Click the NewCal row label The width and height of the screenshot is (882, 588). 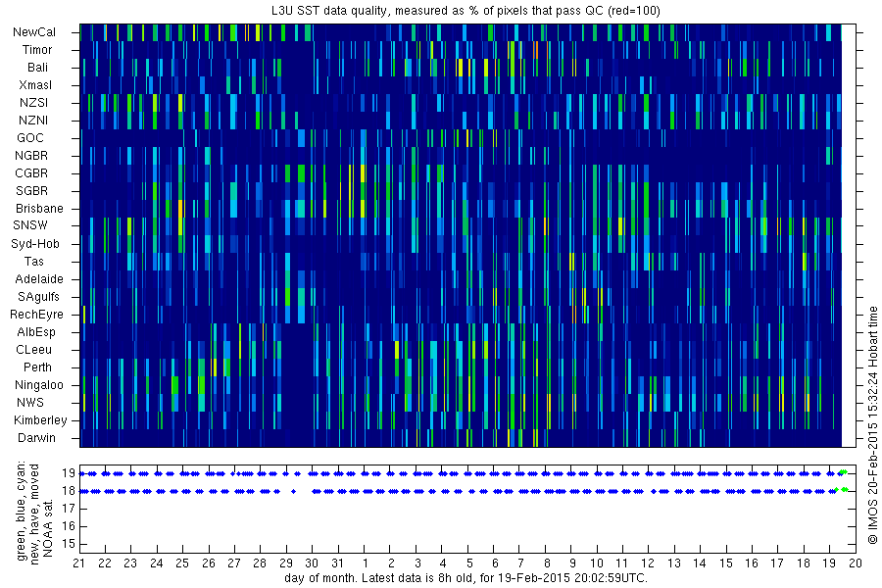pyautogui.click(x=34, y=32)
